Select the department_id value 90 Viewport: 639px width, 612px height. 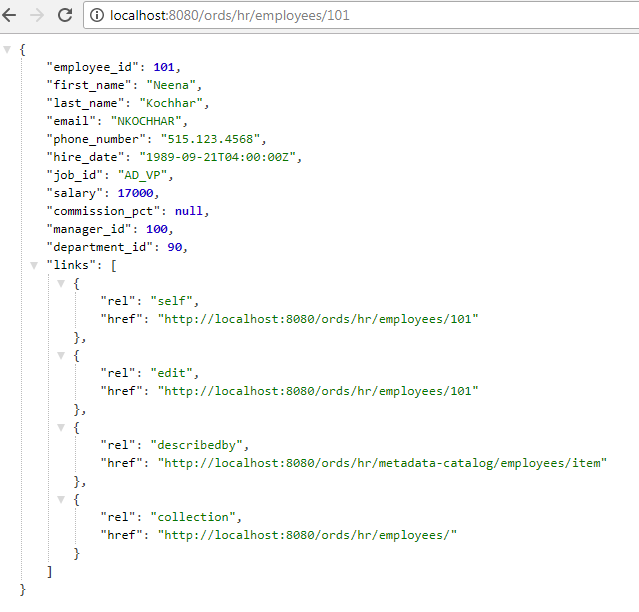click(x=174, y=247)
